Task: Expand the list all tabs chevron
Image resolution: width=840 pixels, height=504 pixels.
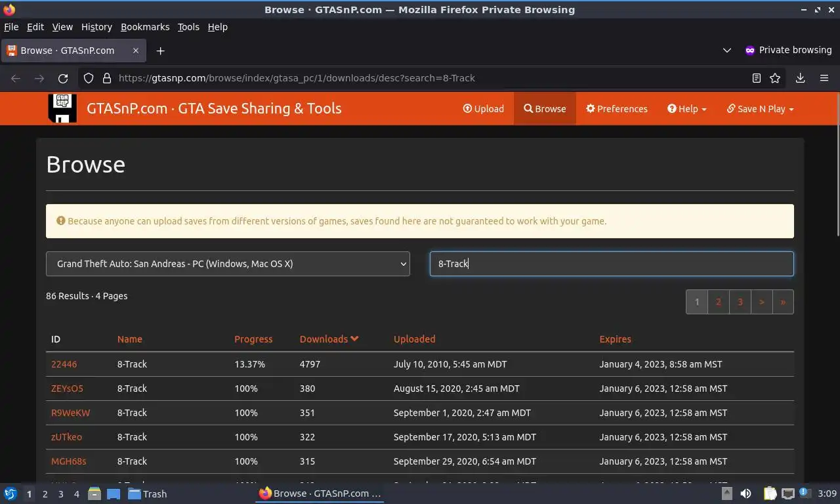Action: point(726,51)
